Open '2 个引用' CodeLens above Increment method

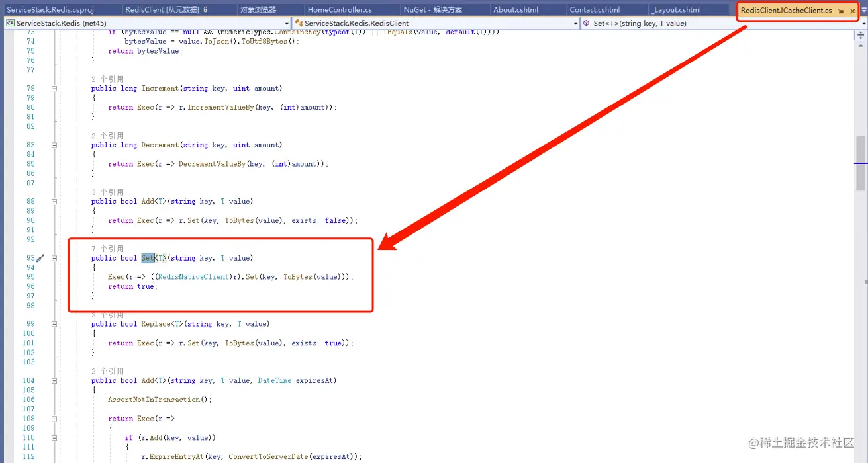pyautogui.click(x=107, y=79)
